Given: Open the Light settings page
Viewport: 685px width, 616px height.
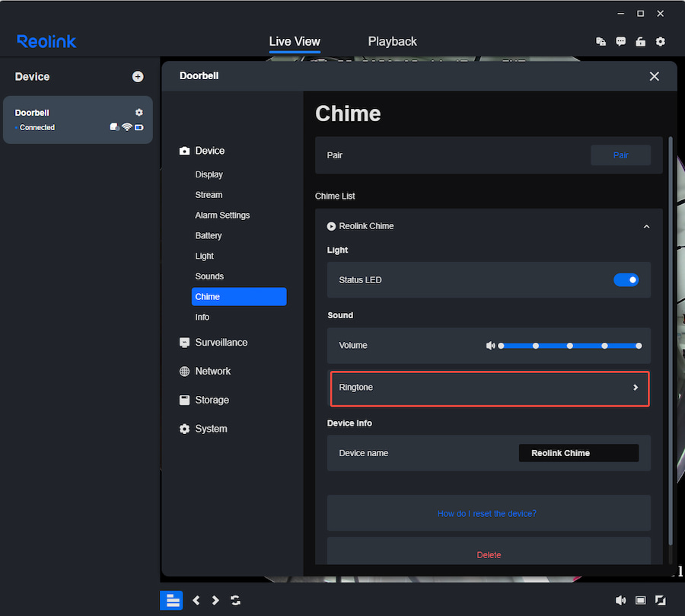Looking at the screenshot, I should (x=204, y=256).
